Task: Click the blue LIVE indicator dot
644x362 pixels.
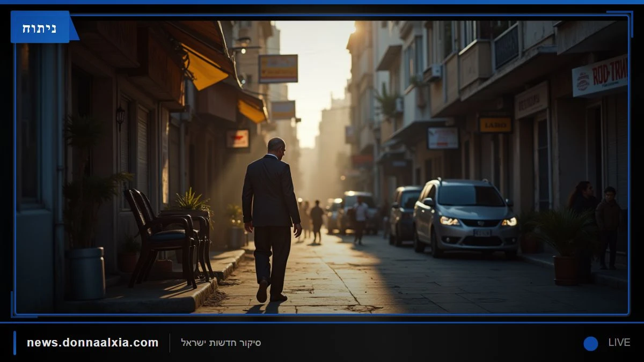Action: (591, 343)
